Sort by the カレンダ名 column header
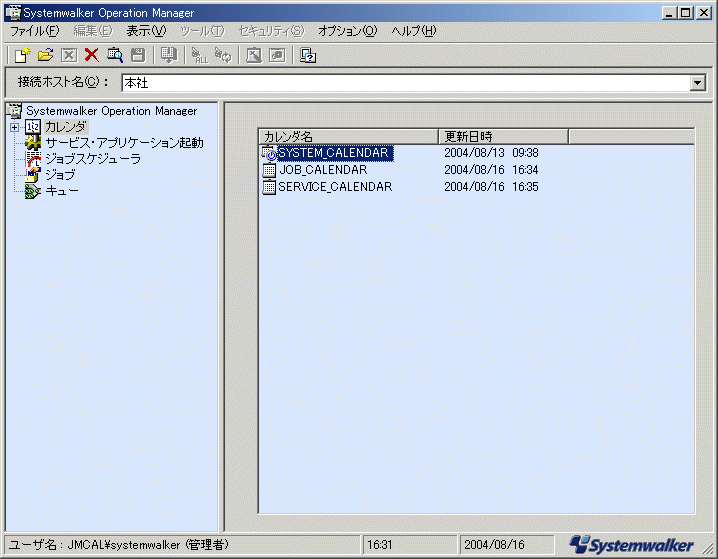This screenshot has height=559, width=718. pos(347,136)
